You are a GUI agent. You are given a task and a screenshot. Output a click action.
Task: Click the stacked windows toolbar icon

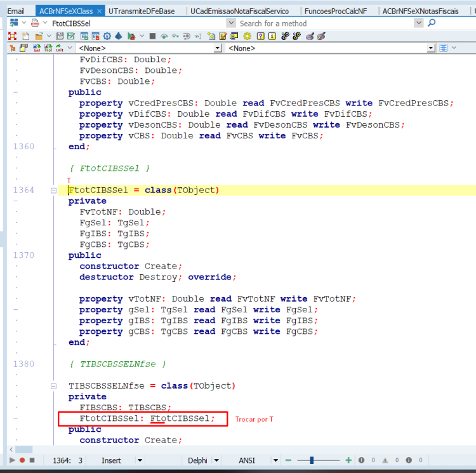(x=234, y=36)
